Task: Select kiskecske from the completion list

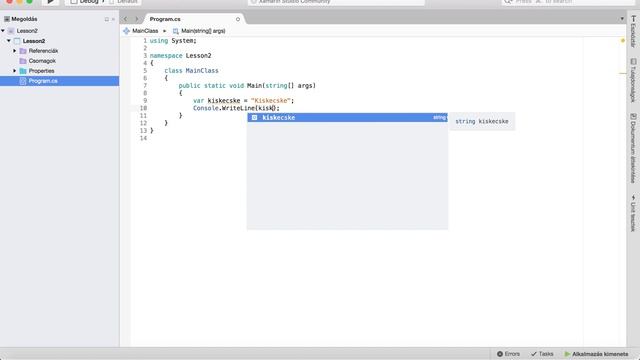Action: [347, 118]
